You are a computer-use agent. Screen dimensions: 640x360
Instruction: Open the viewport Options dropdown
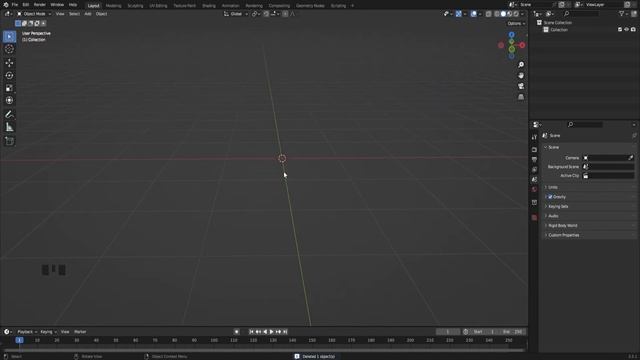tap(516, 23)
